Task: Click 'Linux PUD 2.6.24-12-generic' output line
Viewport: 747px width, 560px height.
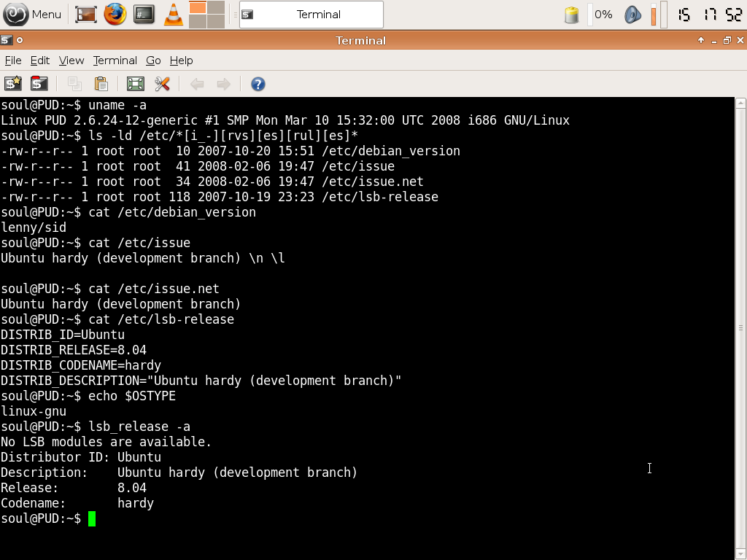Action: coord(285,120)
